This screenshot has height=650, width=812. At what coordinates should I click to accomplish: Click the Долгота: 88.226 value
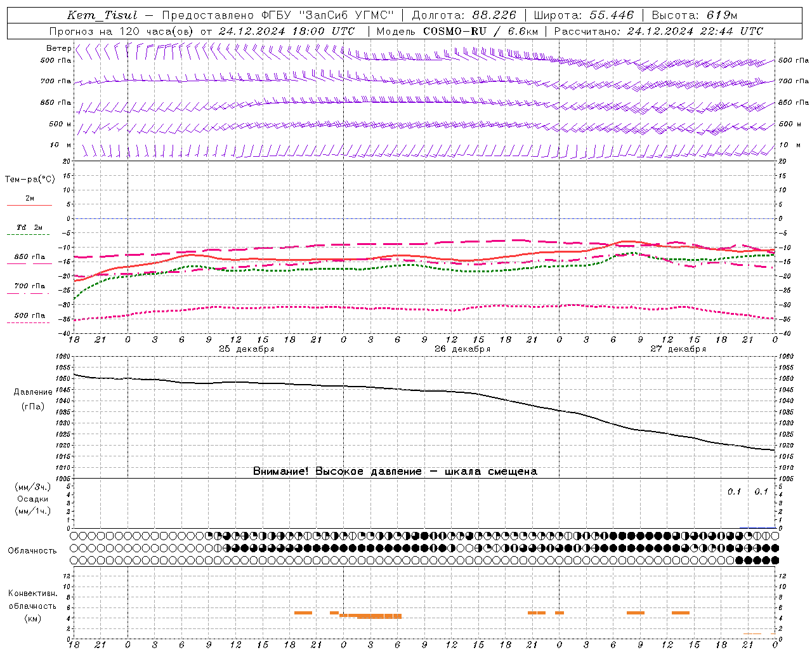pos(464,15)
